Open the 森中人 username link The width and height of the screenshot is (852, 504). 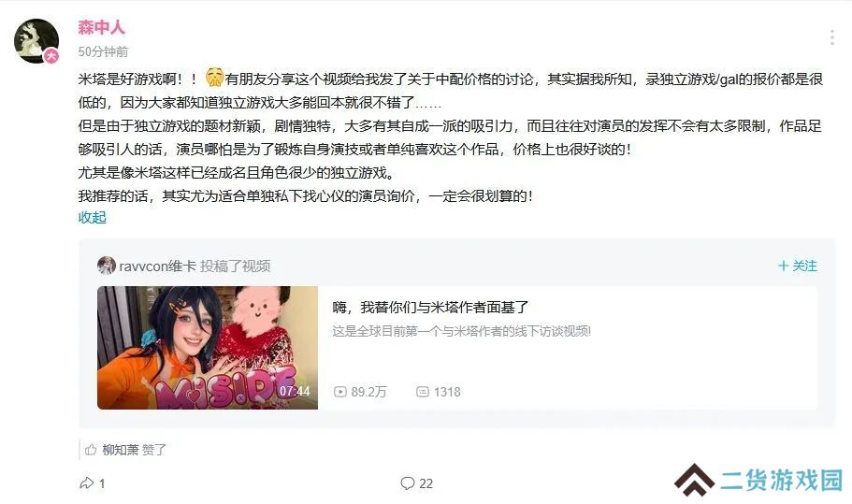[x=101, y=26]
